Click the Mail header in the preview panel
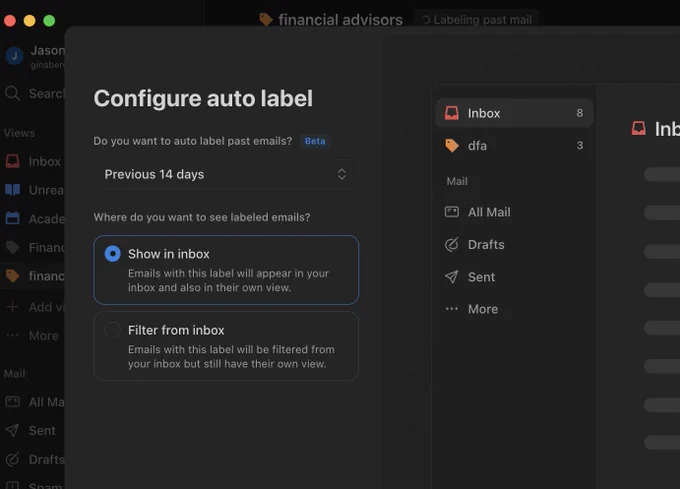 (x=457, y=181)
